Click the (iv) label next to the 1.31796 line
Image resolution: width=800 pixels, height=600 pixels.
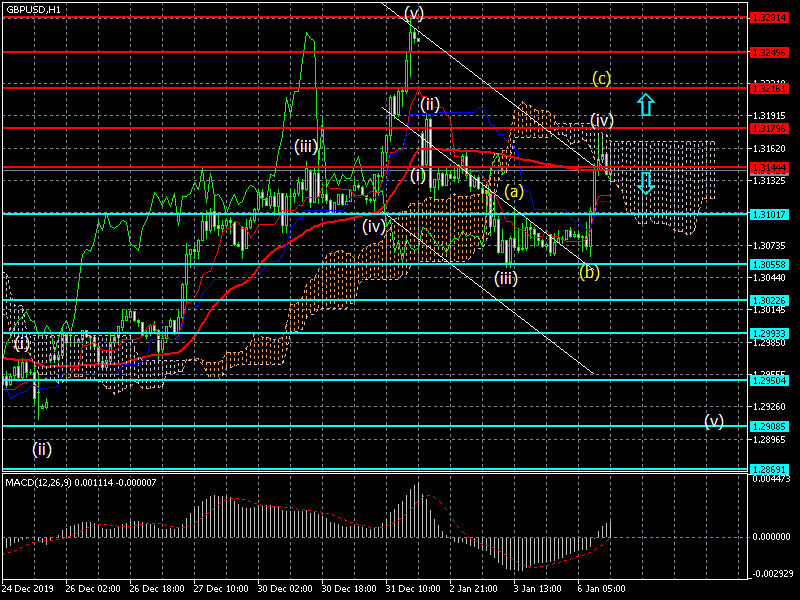point(602,120)
